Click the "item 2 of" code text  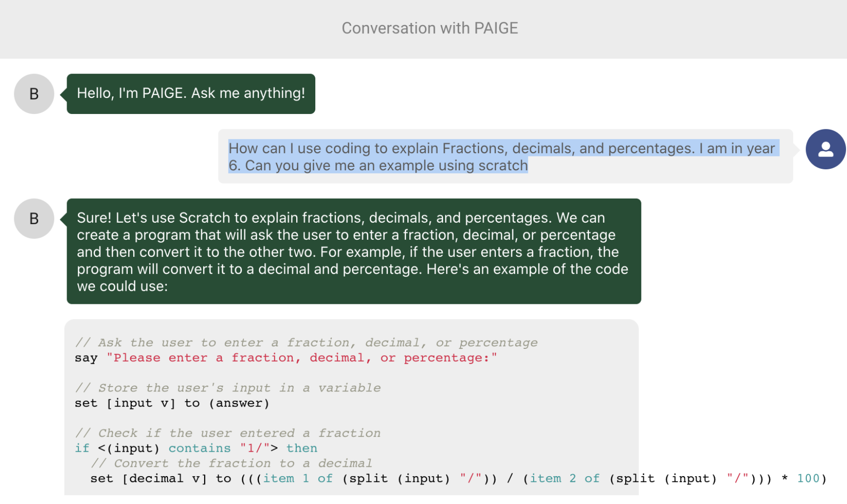pos(565,479)
